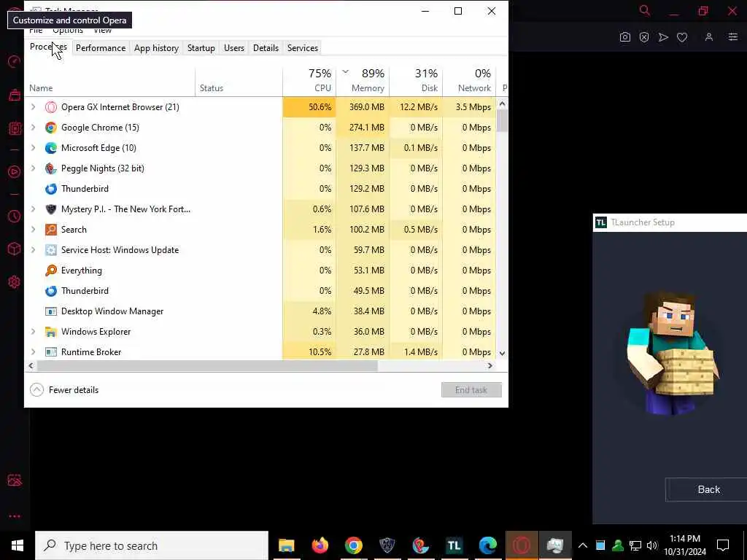Expand the Microsoft Edge process group
The height and width of the screenshot is (560, 747).
(x=33, y=147)
